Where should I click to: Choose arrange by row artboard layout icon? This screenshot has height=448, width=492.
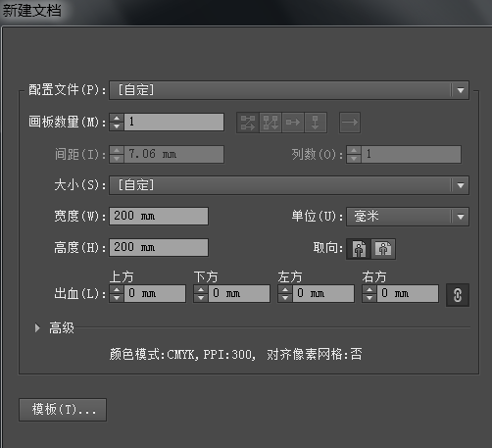(x=293, y=123)
